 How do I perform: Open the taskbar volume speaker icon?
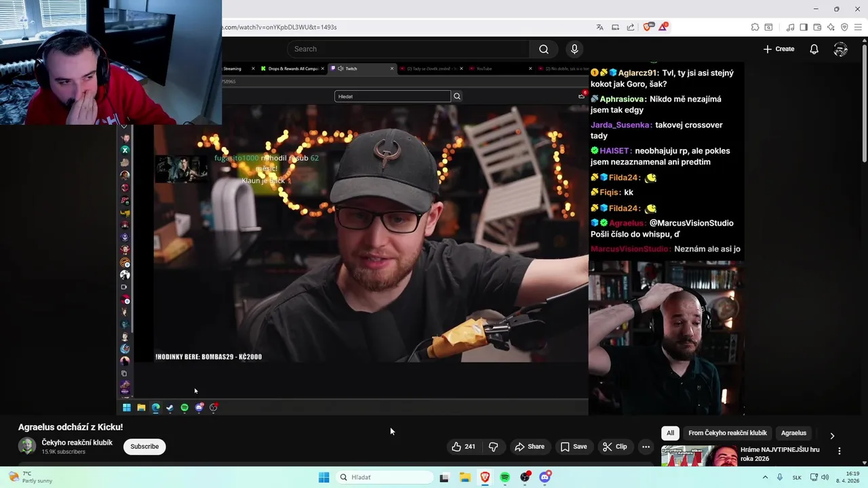tap(825, 477)
